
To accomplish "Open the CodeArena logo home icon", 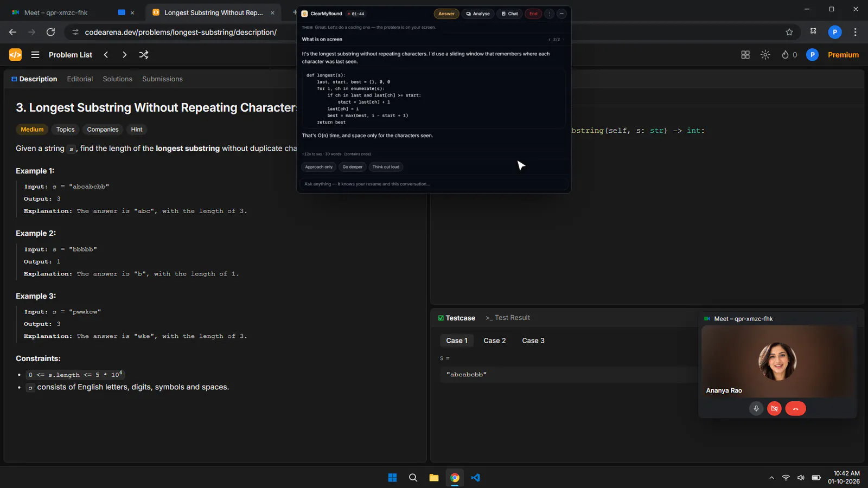I will point(15,55).
